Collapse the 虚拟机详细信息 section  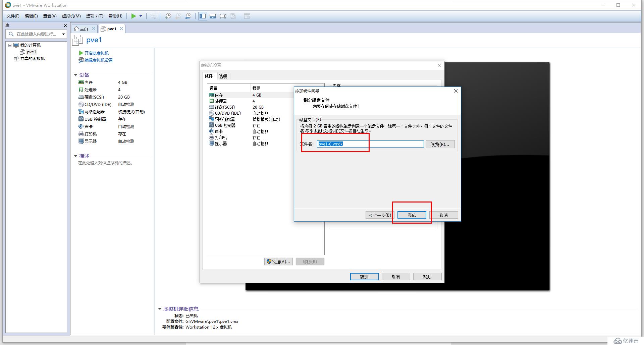pyautogui.click(x=160, y=309)
